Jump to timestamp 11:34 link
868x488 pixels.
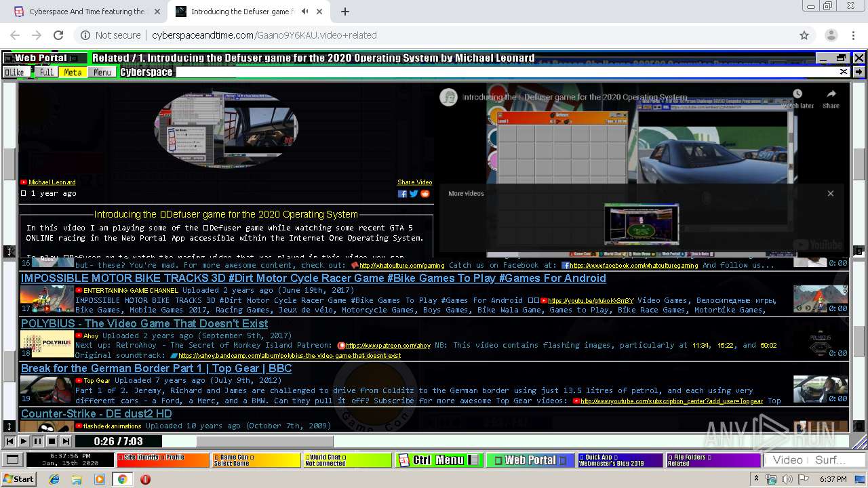pyautogui.click(x=701, y=346)
